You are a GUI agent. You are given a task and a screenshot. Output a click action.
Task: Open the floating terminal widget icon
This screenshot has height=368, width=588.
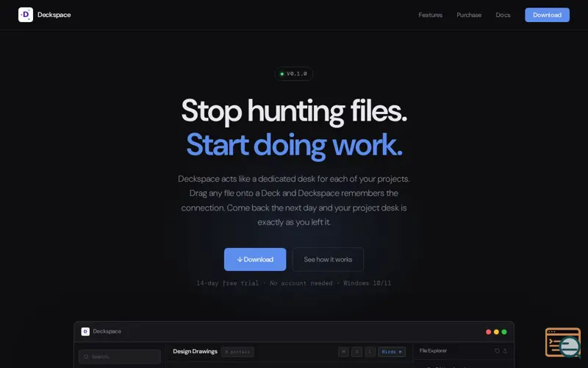pos(563,342)
